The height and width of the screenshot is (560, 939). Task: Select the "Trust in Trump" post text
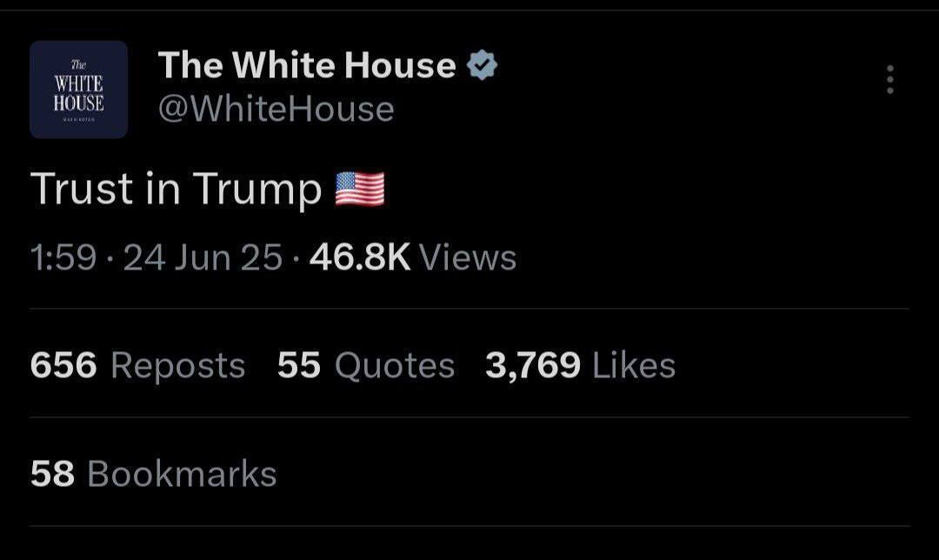[176, 190]
